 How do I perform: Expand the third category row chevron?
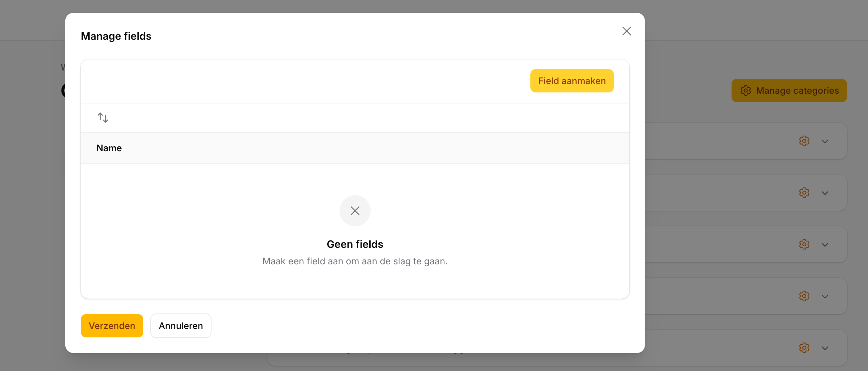coord(825,245)
